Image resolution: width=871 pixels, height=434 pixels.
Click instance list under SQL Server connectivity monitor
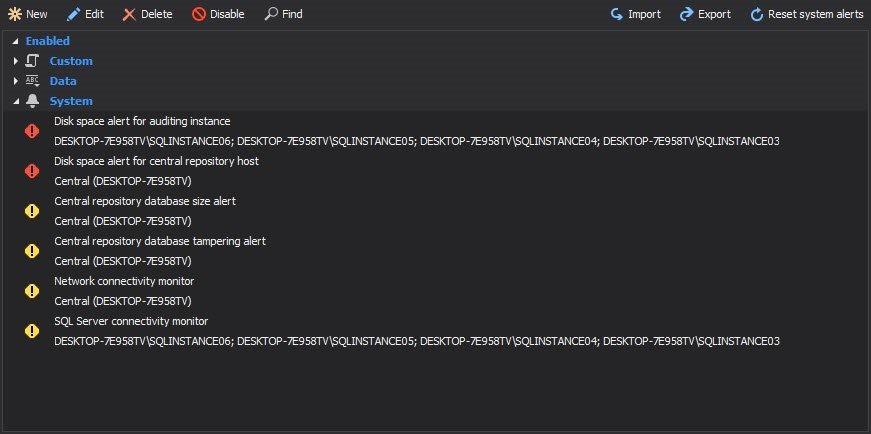coord(417,341)
